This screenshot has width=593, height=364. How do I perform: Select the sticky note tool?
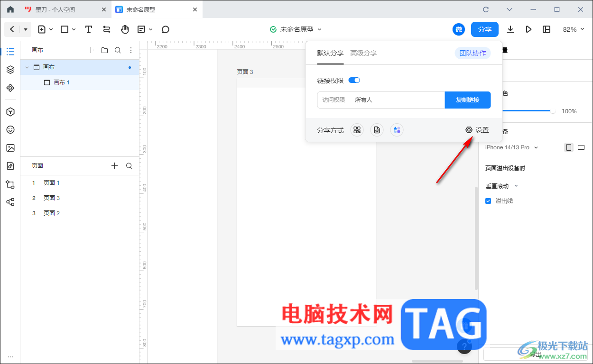141,29
